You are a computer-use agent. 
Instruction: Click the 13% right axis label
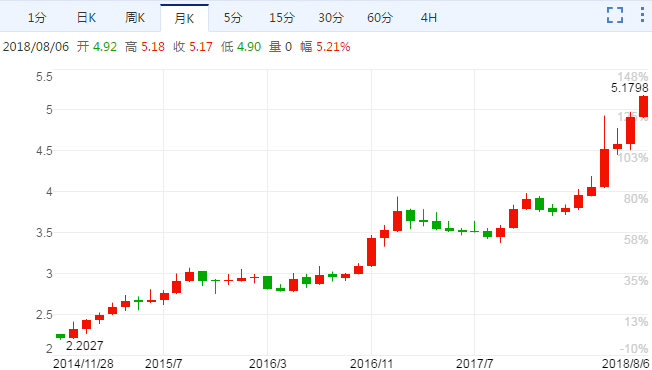coord(636,322)
